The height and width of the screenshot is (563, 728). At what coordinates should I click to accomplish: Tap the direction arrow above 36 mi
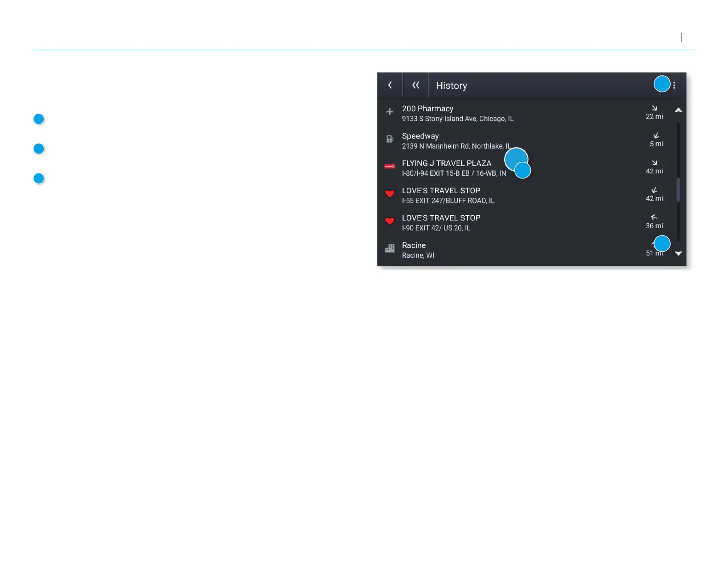(654, 217)
